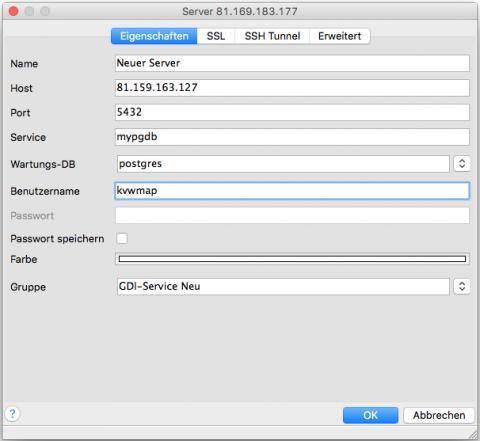Click the resize grip at window corner
This screenshot has width=480, height=441.
tap(473, 435)
